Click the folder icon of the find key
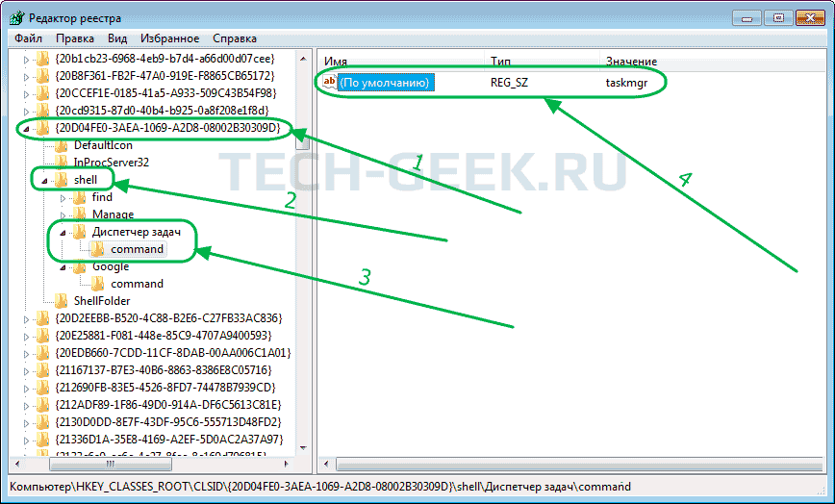Screen dimensions: 835x504 pos(80,197)
